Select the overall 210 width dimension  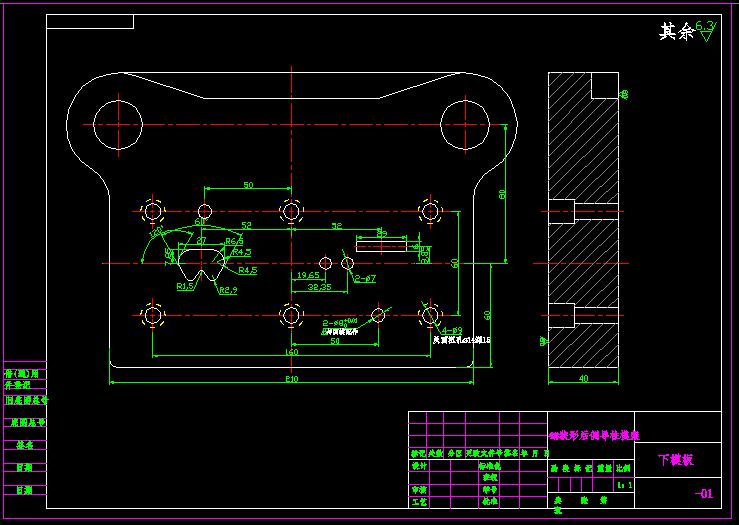coord(292,378)
